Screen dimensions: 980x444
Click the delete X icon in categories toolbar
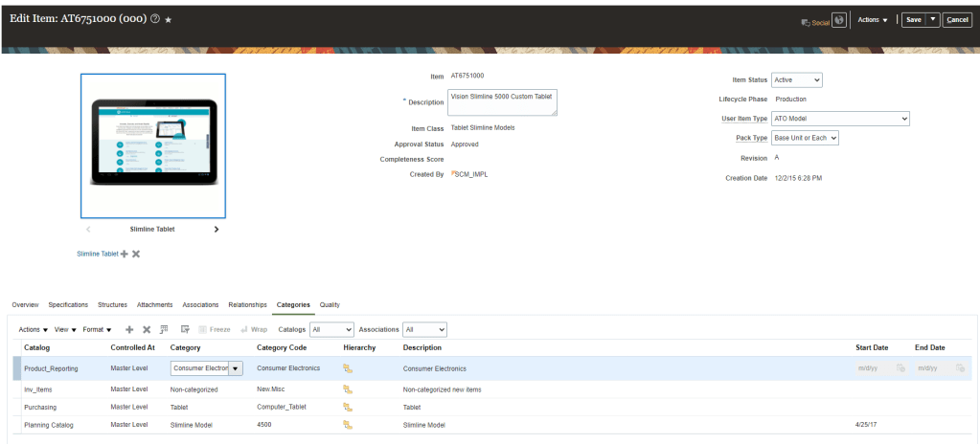147,329
